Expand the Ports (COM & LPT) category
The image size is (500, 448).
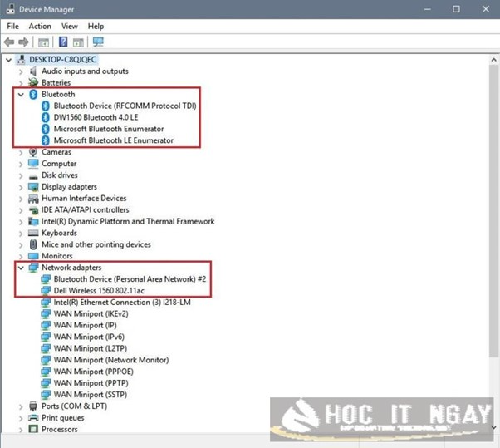21,406
